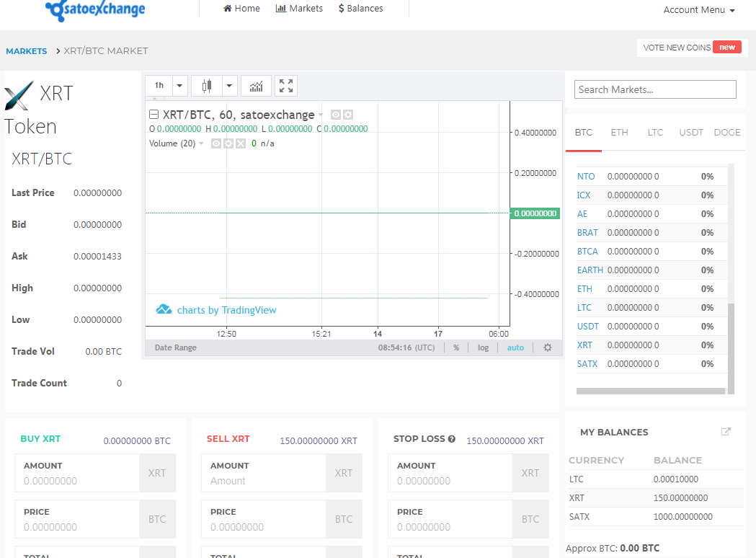This screenshot has width=756, height=558.
Task: Click the green 0.00000000 price axis label
Action: click(535, 213)
